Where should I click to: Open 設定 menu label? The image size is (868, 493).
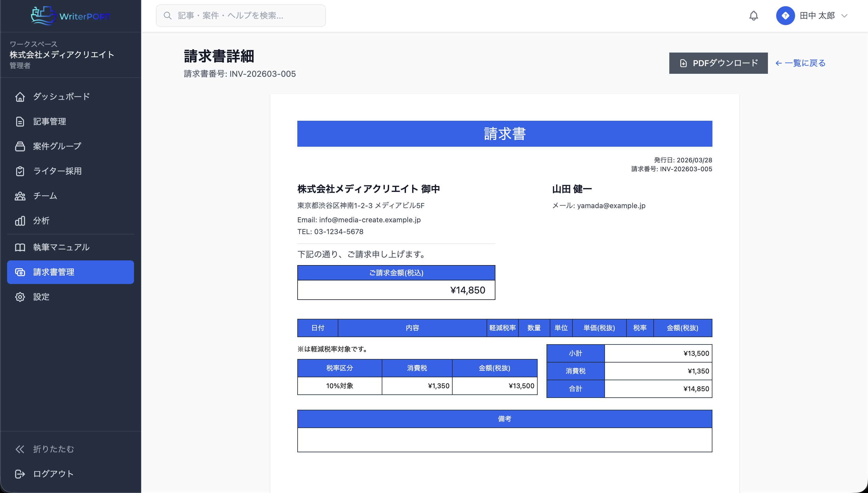click(41, 297)
